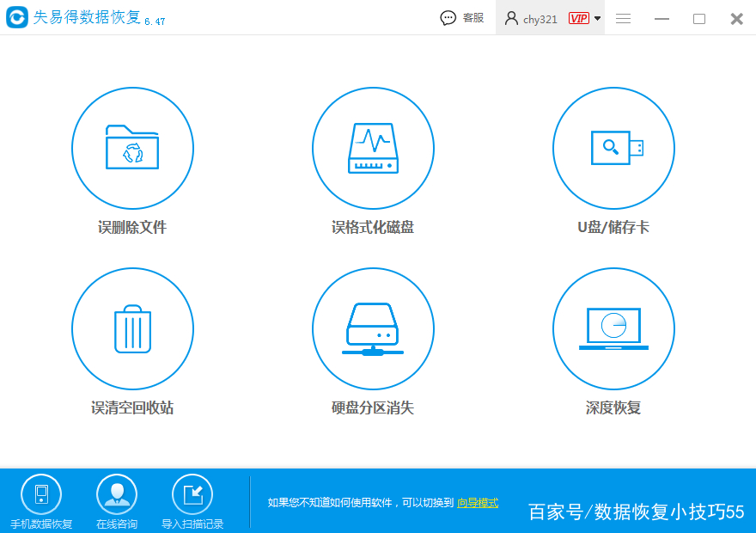
Task: Click the U盘/储存卡 label
Action: 613,227
